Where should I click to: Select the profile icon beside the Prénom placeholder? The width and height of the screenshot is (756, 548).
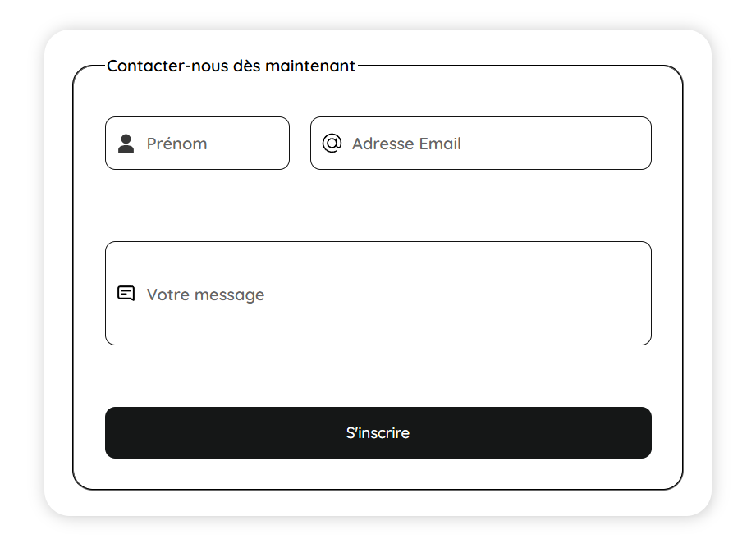click(125, 143)
